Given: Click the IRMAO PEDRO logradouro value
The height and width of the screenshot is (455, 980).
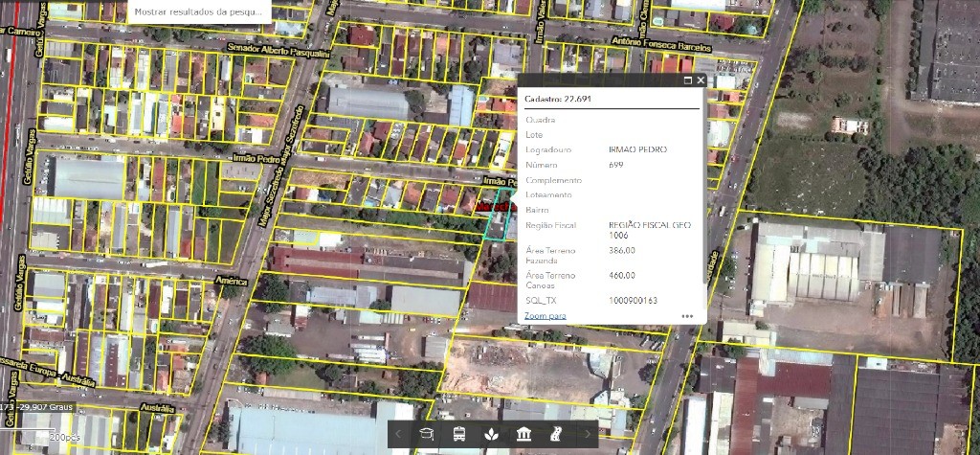Looking at the screenshot, I should pyautogui.click(x=637, y=149).
